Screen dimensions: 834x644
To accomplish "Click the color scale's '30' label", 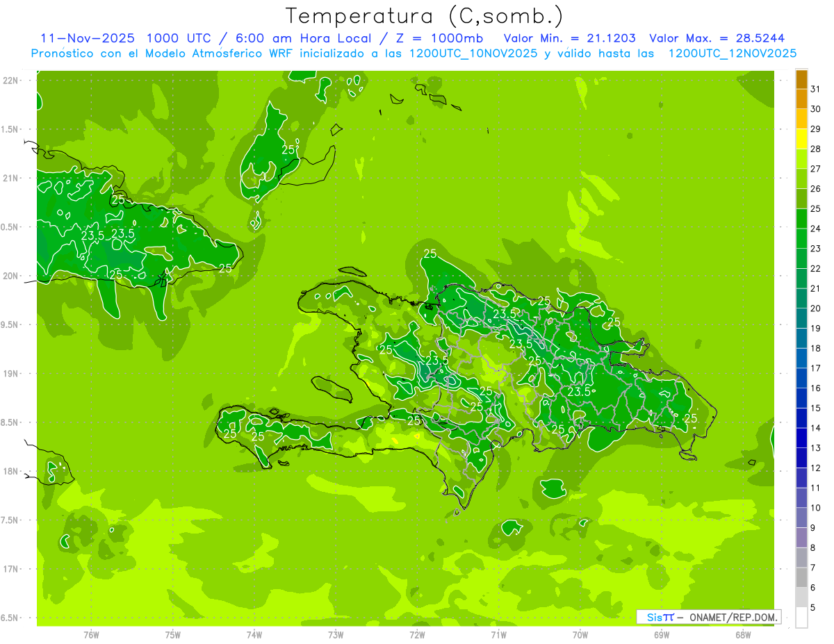I will tap(816, 109).
